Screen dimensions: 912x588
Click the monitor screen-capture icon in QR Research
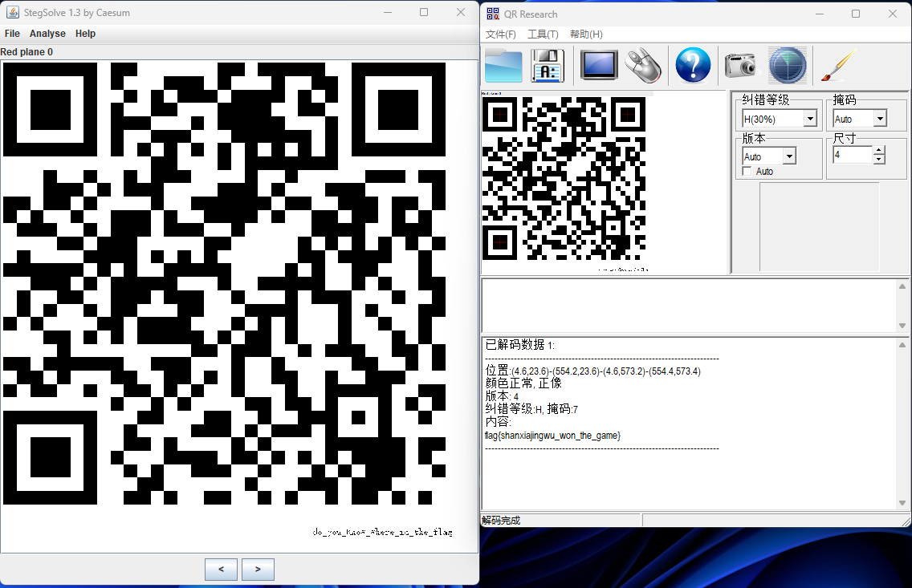599,66
